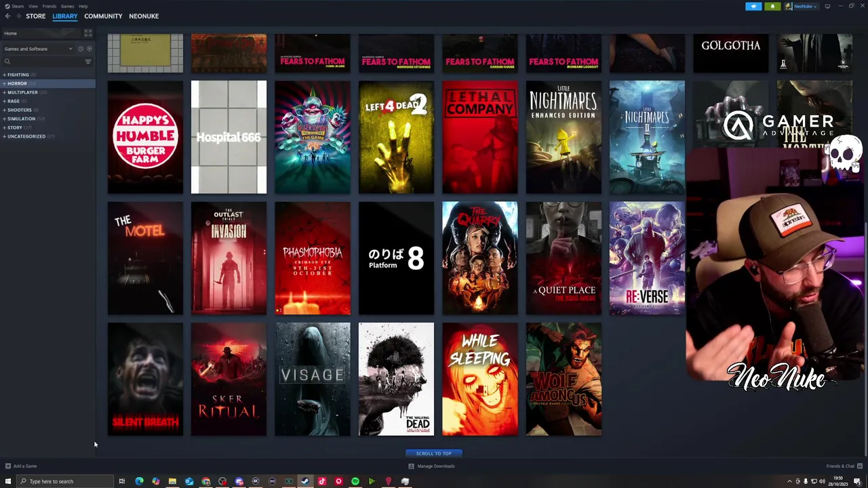Open the Help menu
The width and height of the screenshot is (868, 488).
(83, 6)
